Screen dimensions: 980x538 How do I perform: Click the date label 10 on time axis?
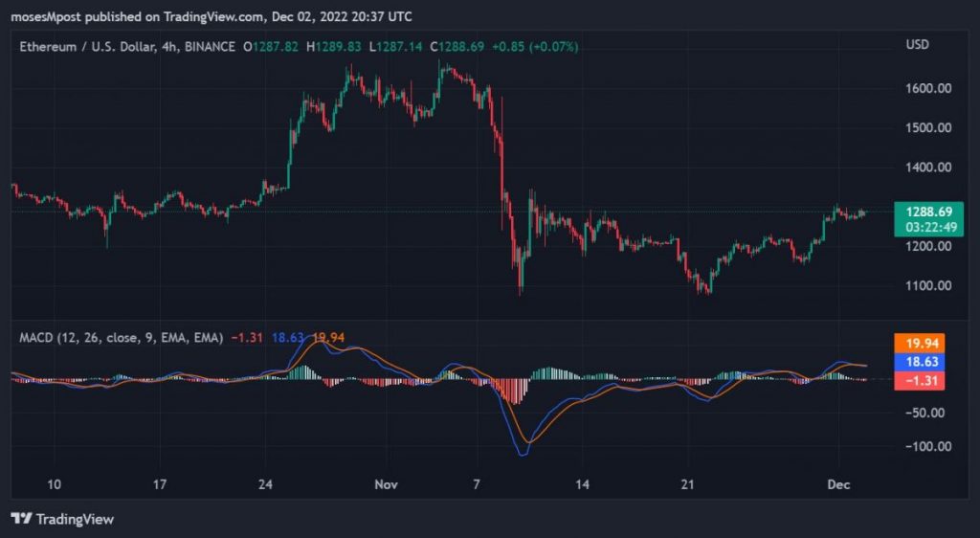(x=54, y=485)
